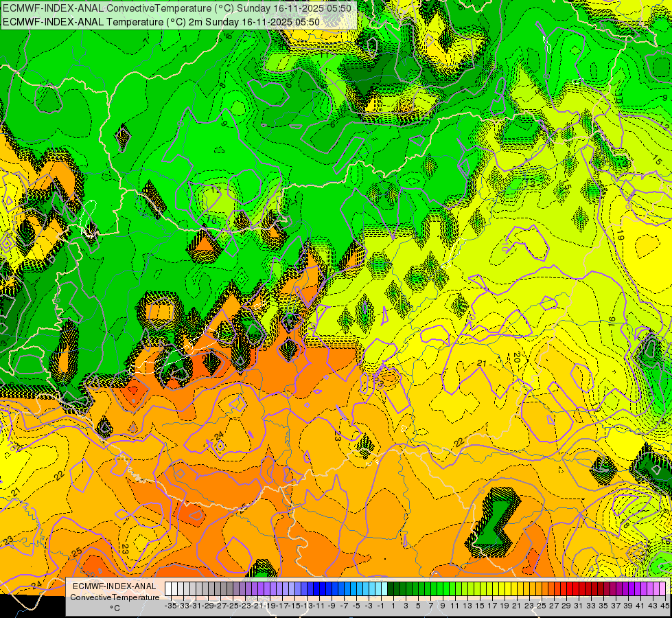This screenshot has width=672, height=618.
Task: Click the legend value 33
Action: (591, 606)
